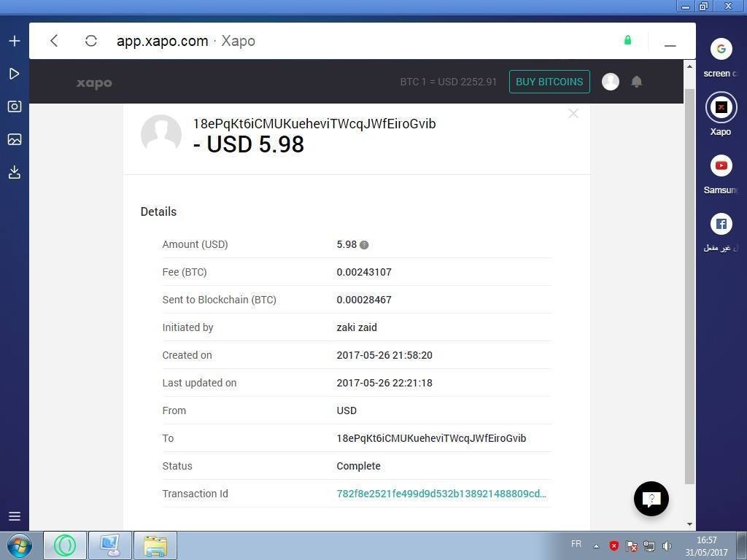Open notifications bell in Xapo header
This screenshot has height=560, width=747.
tap(636, 82)
